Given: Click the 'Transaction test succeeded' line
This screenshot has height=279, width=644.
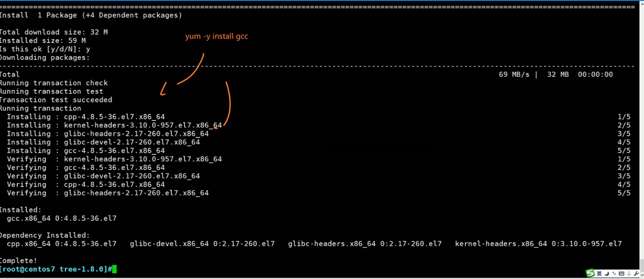Looking at the screenshot, I should [56, 100].
